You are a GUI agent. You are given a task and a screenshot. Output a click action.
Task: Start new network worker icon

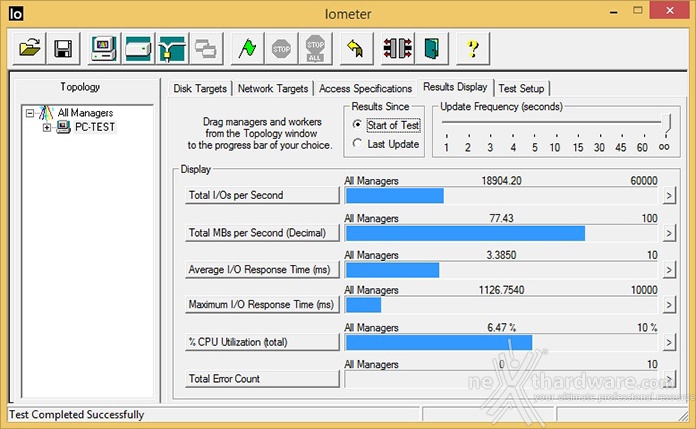click(172, 48)
